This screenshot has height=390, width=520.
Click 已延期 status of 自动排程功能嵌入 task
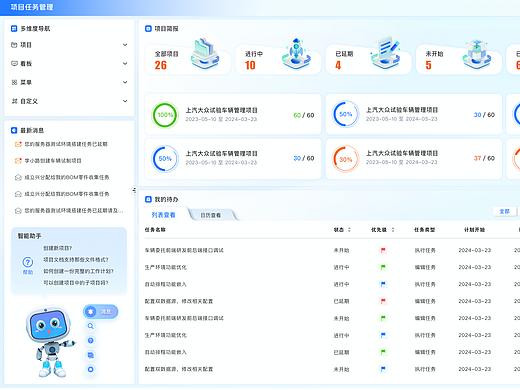point(341,352)
